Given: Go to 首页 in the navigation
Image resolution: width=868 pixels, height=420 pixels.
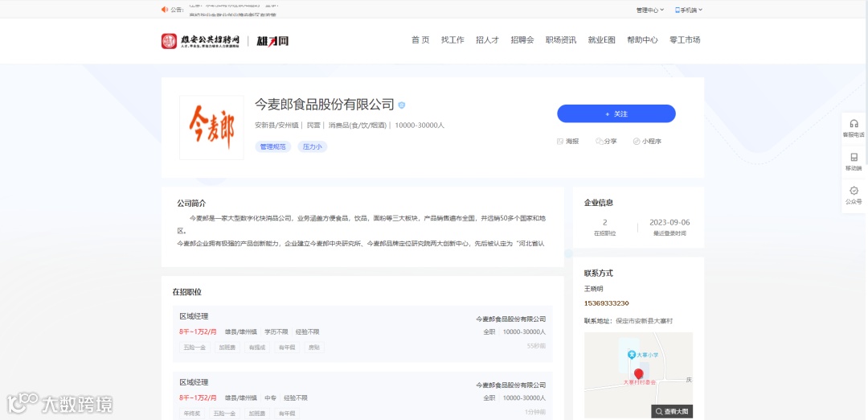Looking at the screenshot, I should point(420,40).
